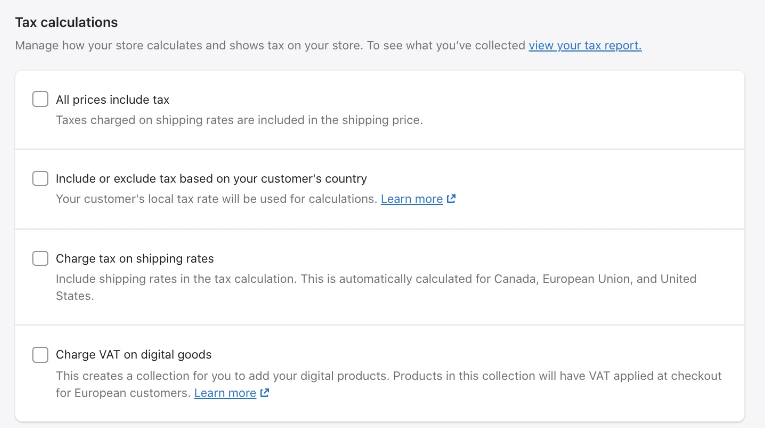Screen dimensions: 765x428
Task: Click 'Learn more' about customer's local tax rate
Action: coord(411,199)
